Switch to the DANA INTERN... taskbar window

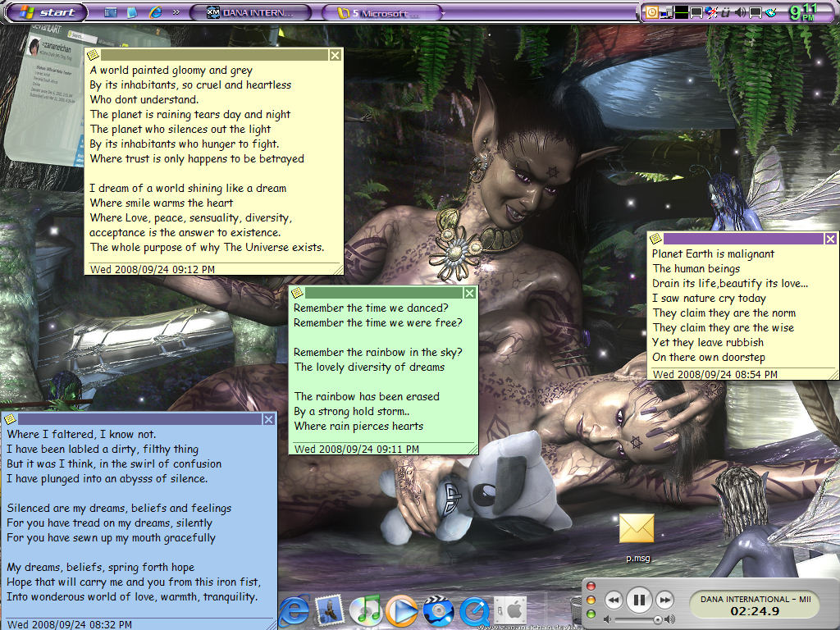pos(251,12)
